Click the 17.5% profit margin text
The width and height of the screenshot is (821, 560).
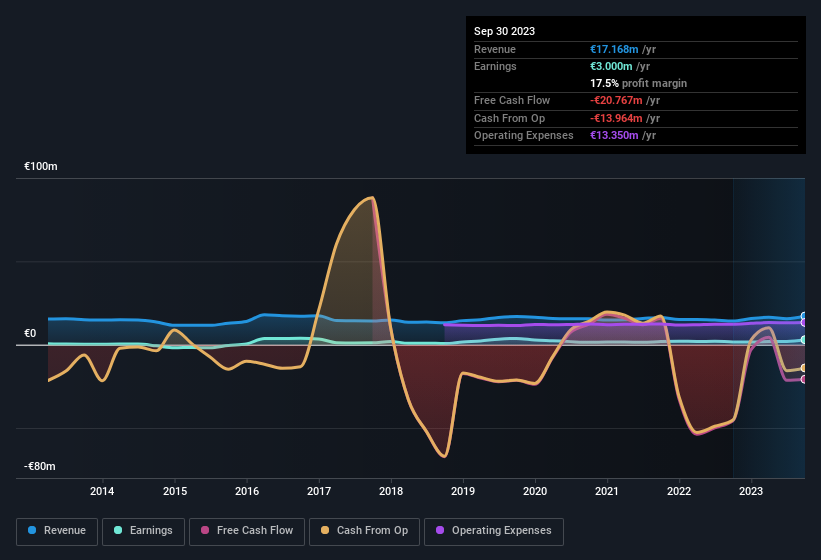638,83
